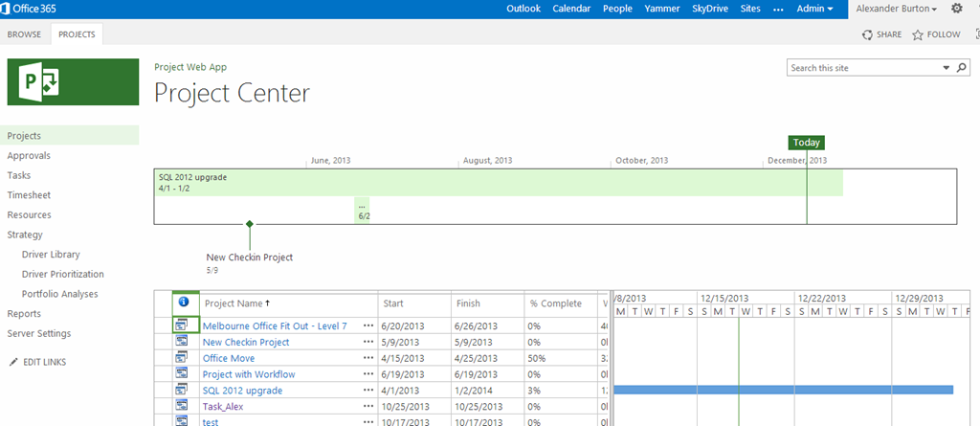
Task: Sort by the Project Name column header
Action: point(236,303)
